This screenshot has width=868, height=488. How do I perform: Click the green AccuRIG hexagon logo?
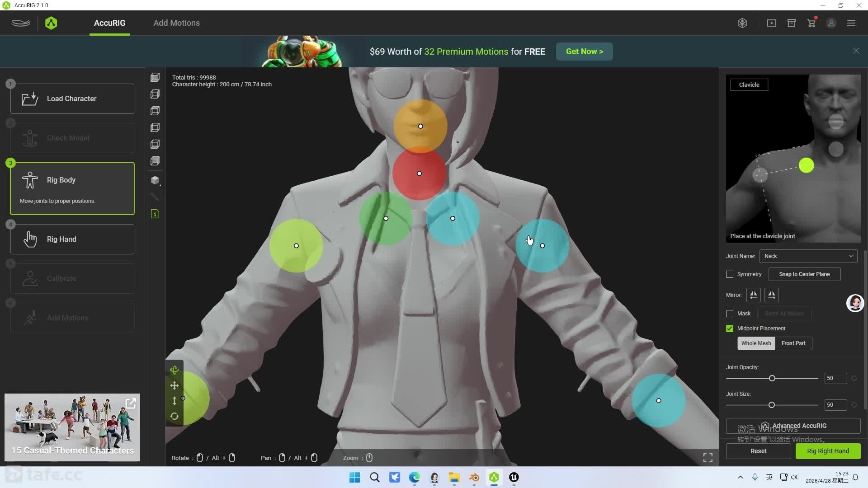51,23
